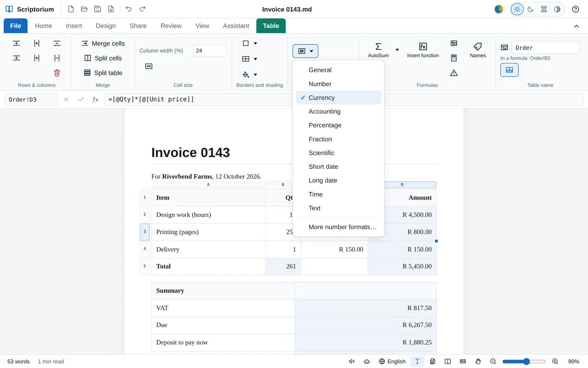The image size is (588, 368).
Task: Open the border outline square dropdown
Action: click(250, 43)
